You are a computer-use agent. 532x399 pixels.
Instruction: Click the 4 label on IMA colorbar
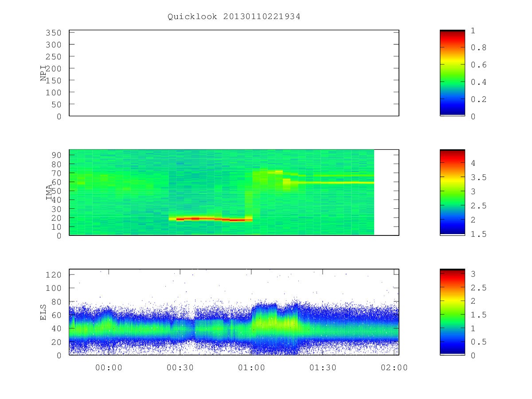coord(473,163)
